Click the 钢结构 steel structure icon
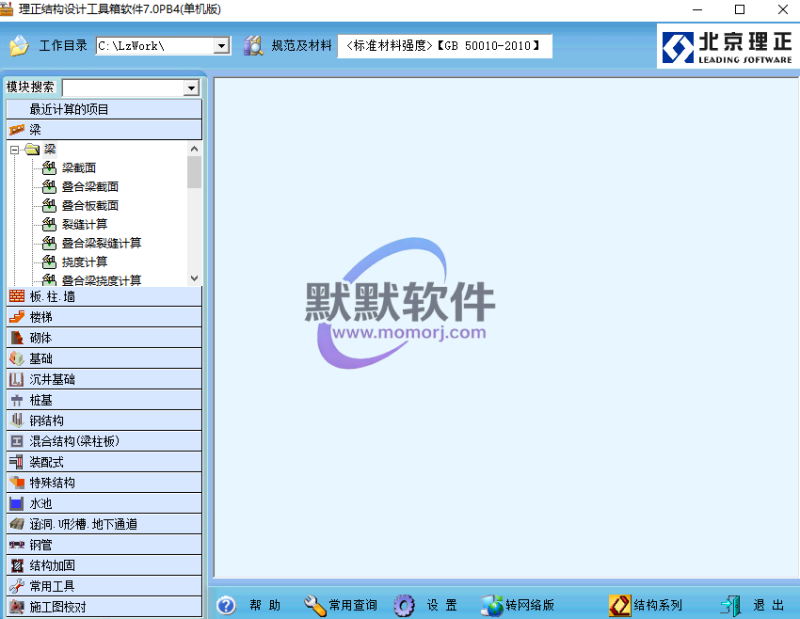The width and height of the screenshot is (800, 619). (x=17, y=420)
